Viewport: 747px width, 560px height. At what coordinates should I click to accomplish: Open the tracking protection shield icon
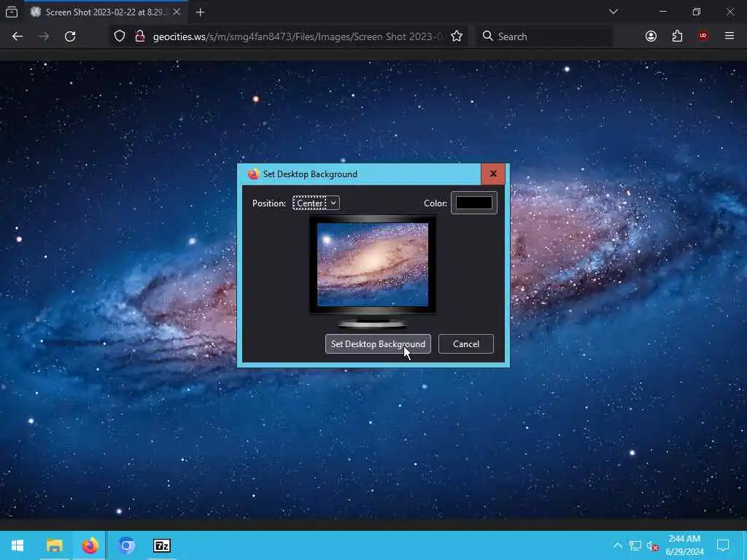click(x=120, y=36)
